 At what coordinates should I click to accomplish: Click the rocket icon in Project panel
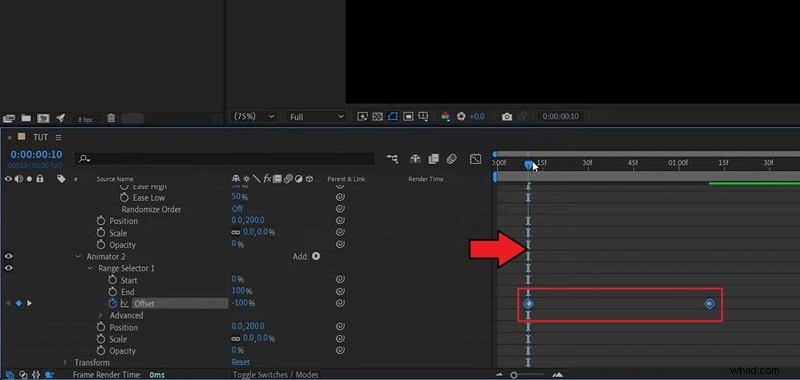[60, 118]
